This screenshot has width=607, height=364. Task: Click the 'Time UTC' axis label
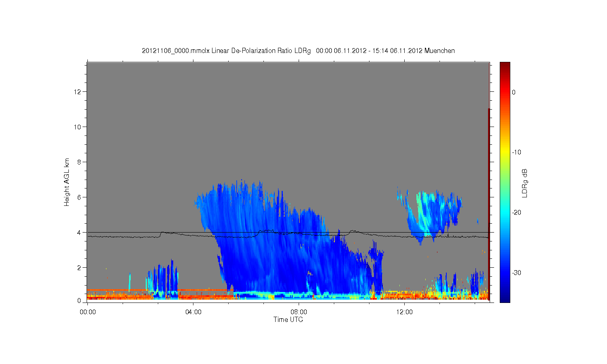pyautogui.click(x=288, y=320)
